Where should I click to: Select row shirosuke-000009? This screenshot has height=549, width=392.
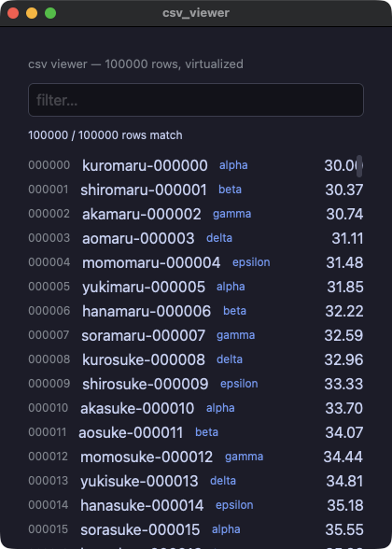click(x=196, y=384)
